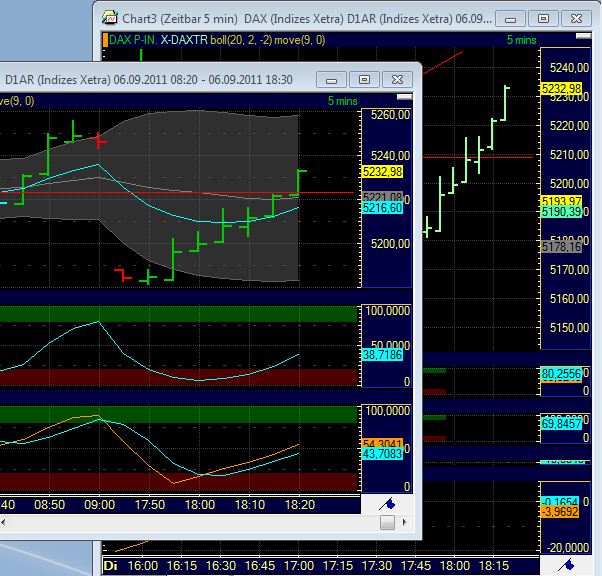Close the Chart3 window
Viewport: 602px width, 576px height.
tap(576, 19)
